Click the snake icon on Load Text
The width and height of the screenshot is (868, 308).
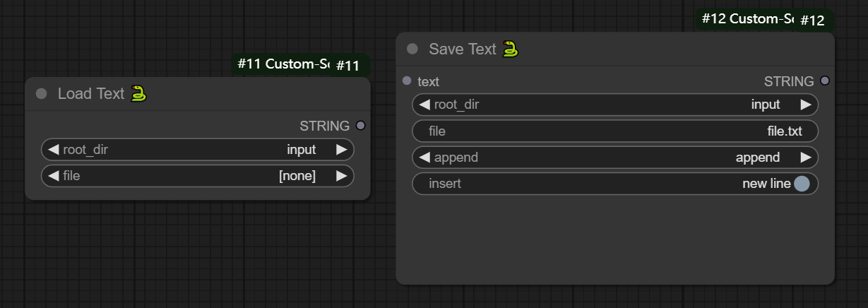tap(139, 93)
